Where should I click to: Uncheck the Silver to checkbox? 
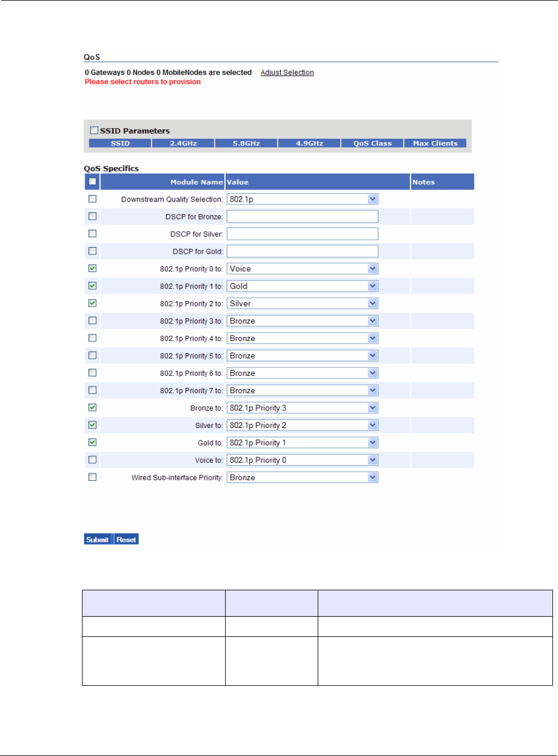(92, 425)
